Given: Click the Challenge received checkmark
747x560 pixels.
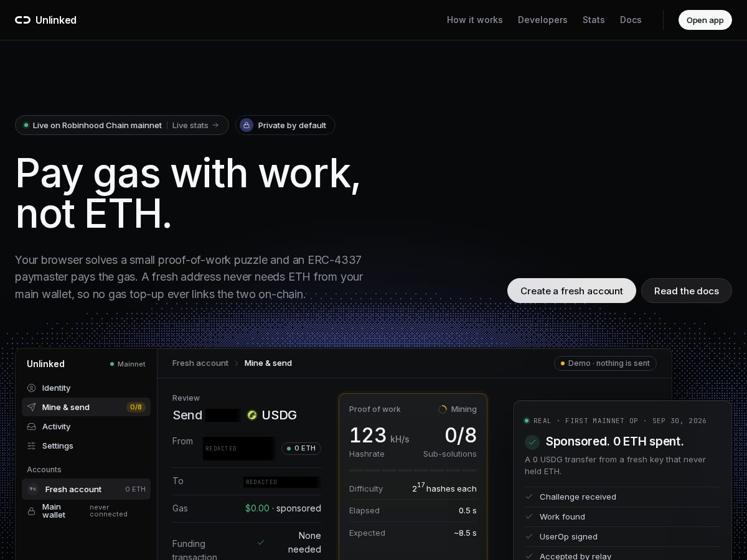Looking at the screenshot, I should (x=529, y=497).
